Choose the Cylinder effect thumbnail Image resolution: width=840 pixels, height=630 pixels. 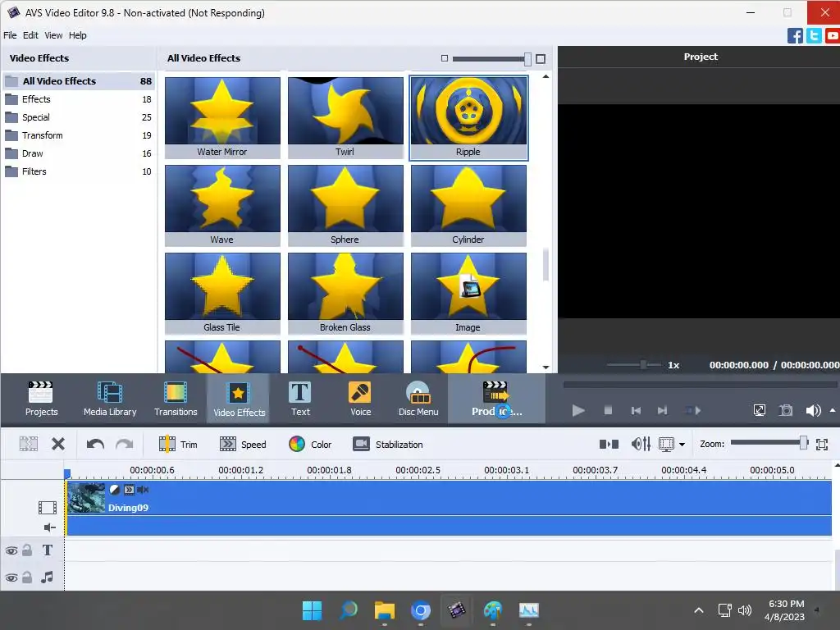point(468,205)
